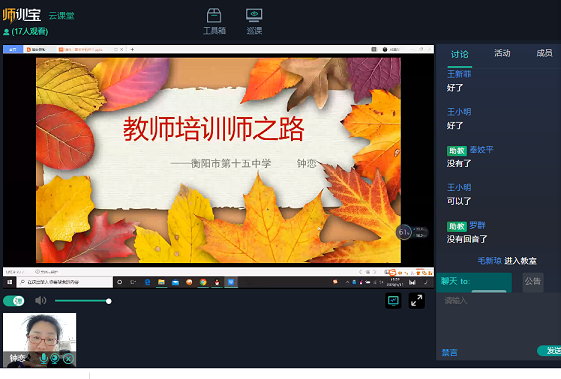Close 钟恋's video with the X icon
Image resolution: width=561 pixels, height=379 pixels.
(68, 358)
